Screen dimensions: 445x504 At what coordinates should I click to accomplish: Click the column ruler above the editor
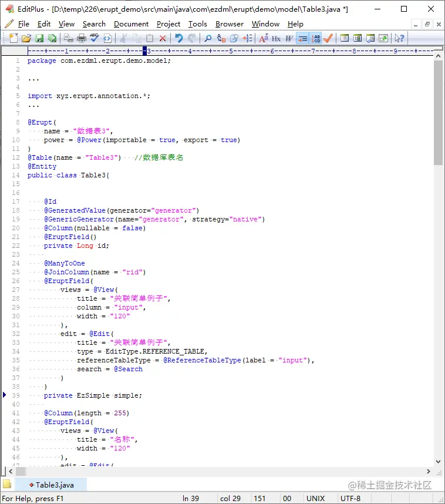click(230, 51)
